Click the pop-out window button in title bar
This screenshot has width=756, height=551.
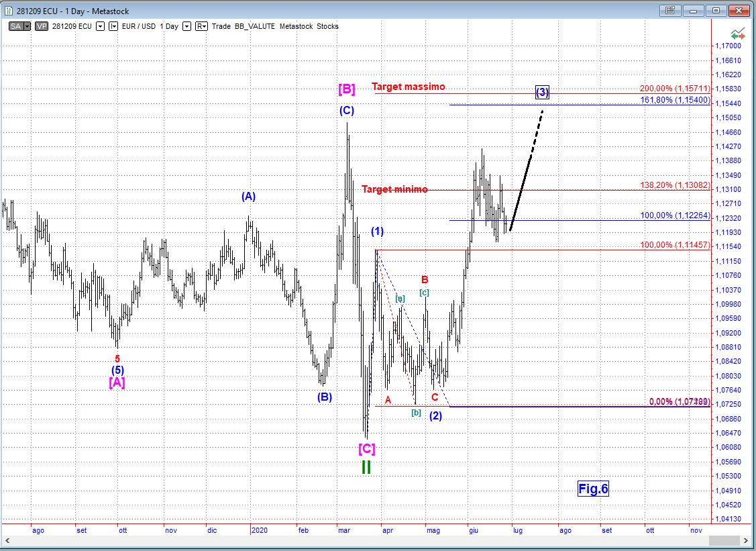[x=669, y=11]
